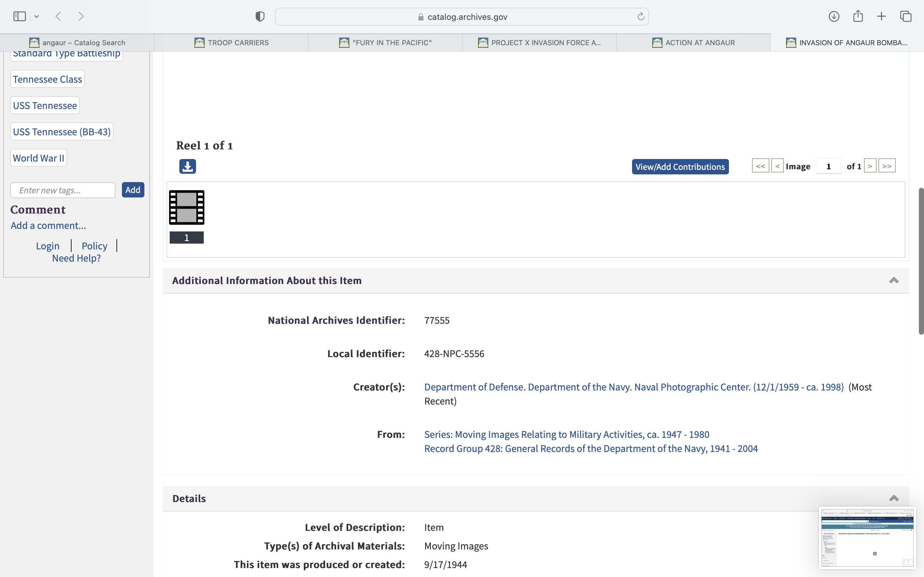Open a new tab with plus icon
This screenshot has width=924, height=577.
pos(881,16)
